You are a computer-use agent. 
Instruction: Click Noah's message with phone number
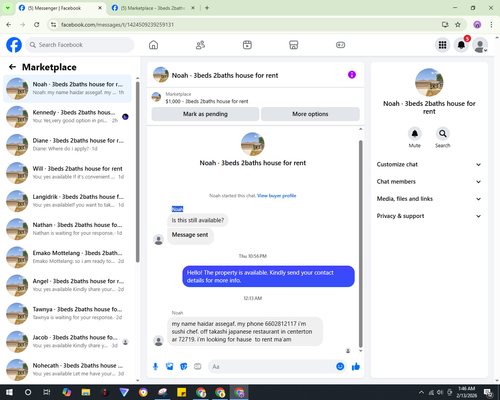click(245, 332)
